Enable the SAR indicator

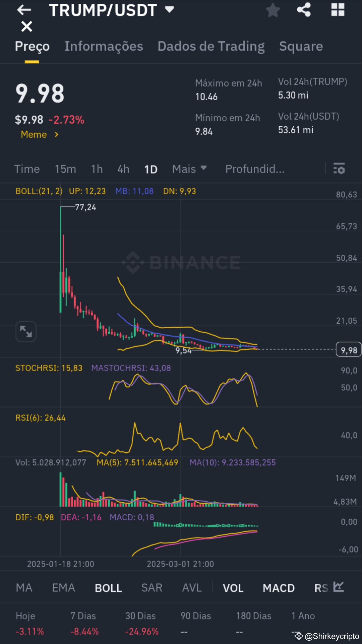point(152,588)
